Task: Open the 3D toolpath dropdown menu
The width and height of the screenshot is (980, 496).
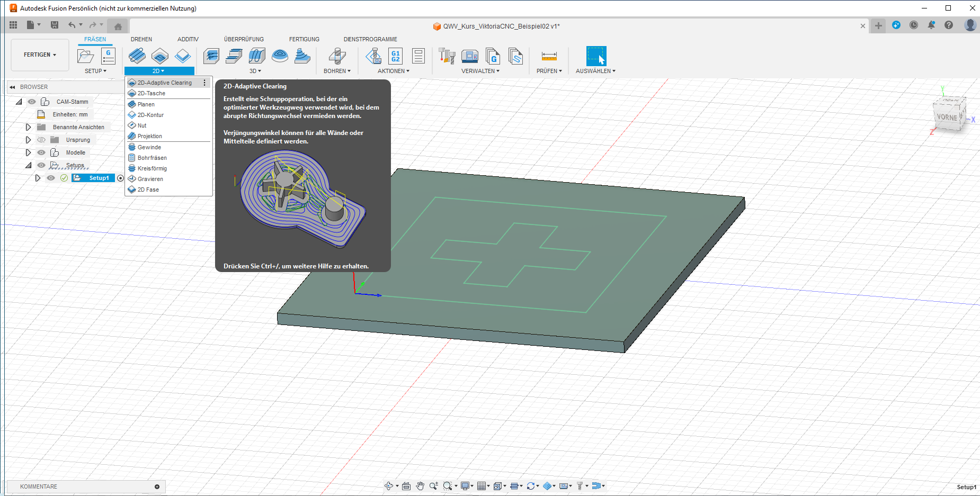Action: point(255,71)
